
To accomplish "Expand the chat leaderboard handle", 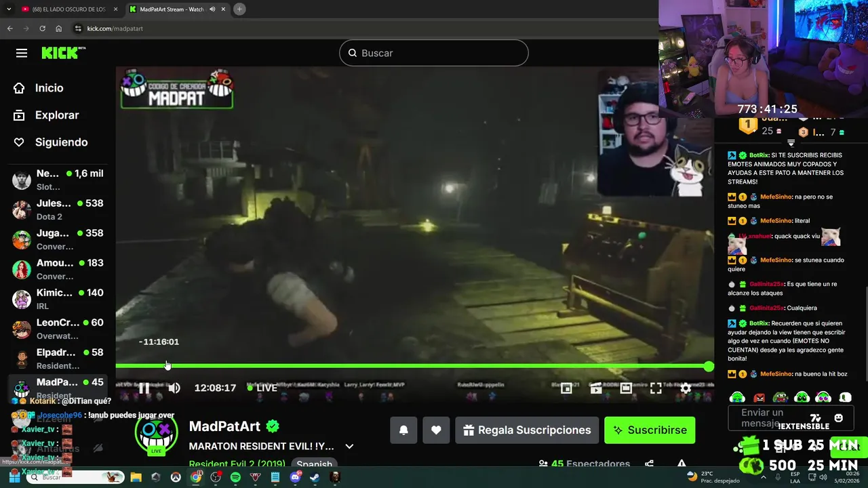I will tap(791, 143).
